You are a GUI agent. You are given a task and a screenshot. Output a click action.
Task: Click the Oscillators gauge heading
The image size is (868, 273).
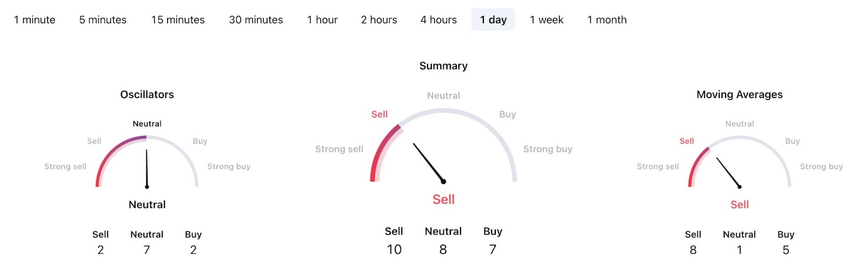[147, 94]
